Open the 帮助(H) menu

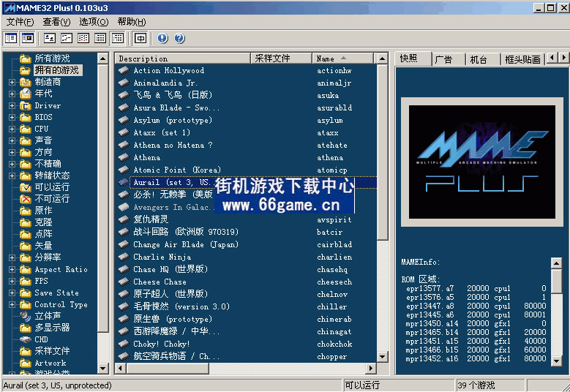132,22
